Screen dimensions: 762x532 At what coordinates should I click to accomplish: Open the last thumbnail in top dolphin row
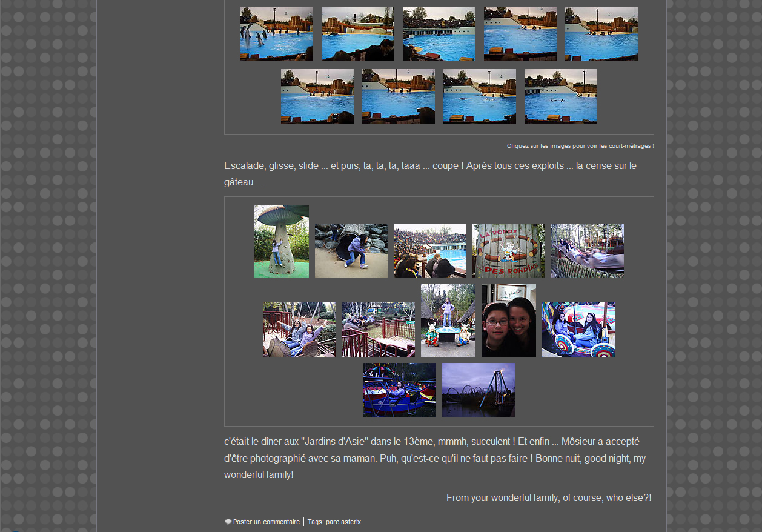click(x=601, y=34)
